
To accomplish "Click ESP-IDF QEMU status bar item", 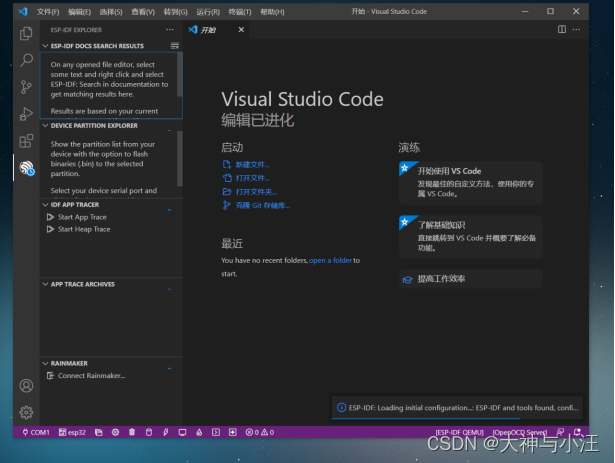I will pos(460,432).
